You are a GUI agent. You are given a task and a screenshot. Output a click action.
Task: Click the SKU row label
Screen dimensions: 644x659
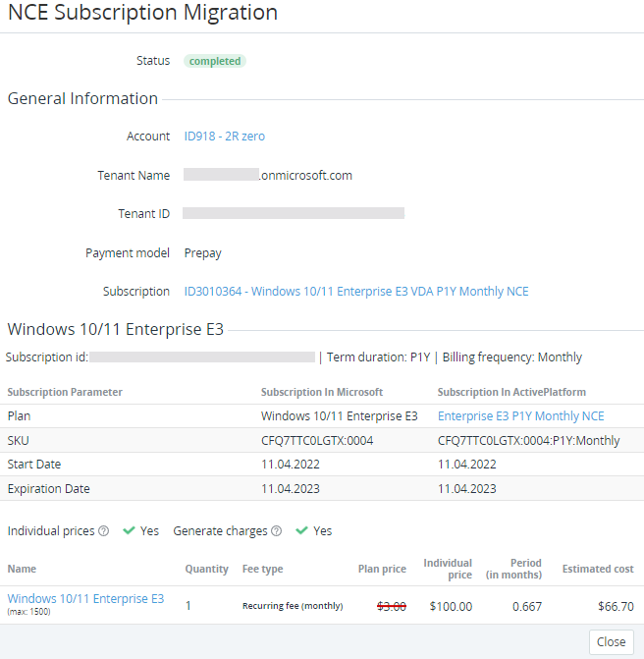coord(18,440)
